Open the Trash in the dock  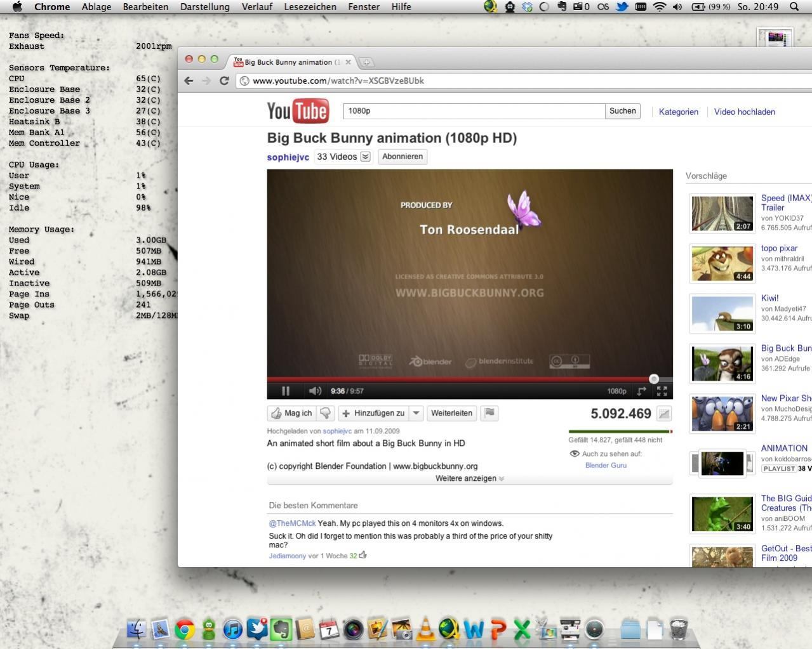(679, 629)
